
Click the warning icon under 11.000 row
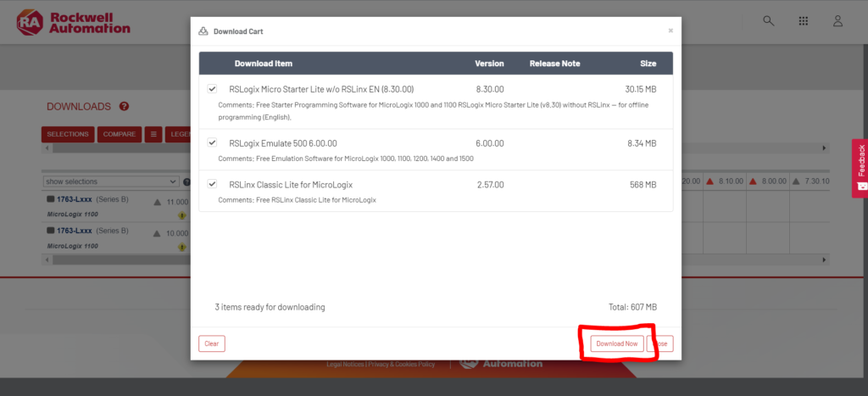(181, 215)
